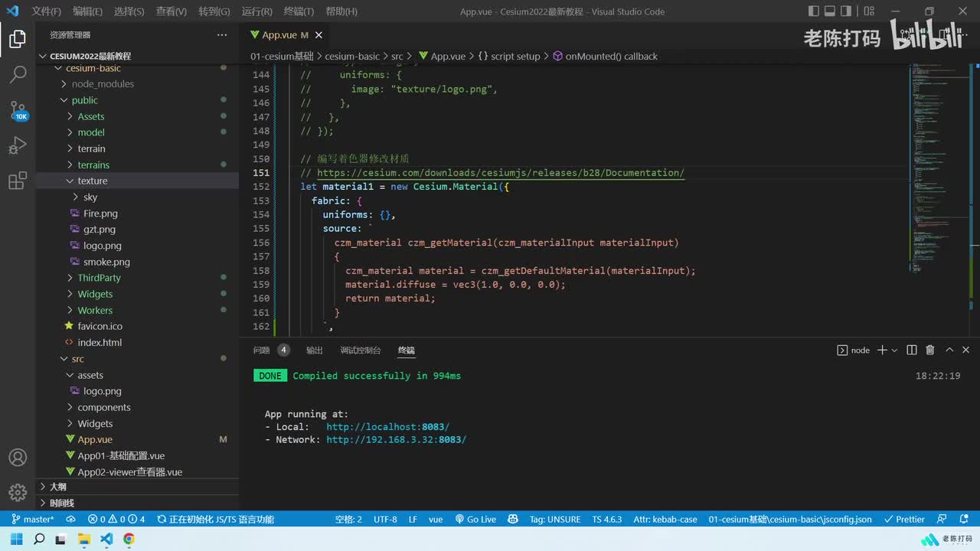This screenshot has height=551, width=980.
Task: Expand the 时间线 timeline section
Action: 62,503
